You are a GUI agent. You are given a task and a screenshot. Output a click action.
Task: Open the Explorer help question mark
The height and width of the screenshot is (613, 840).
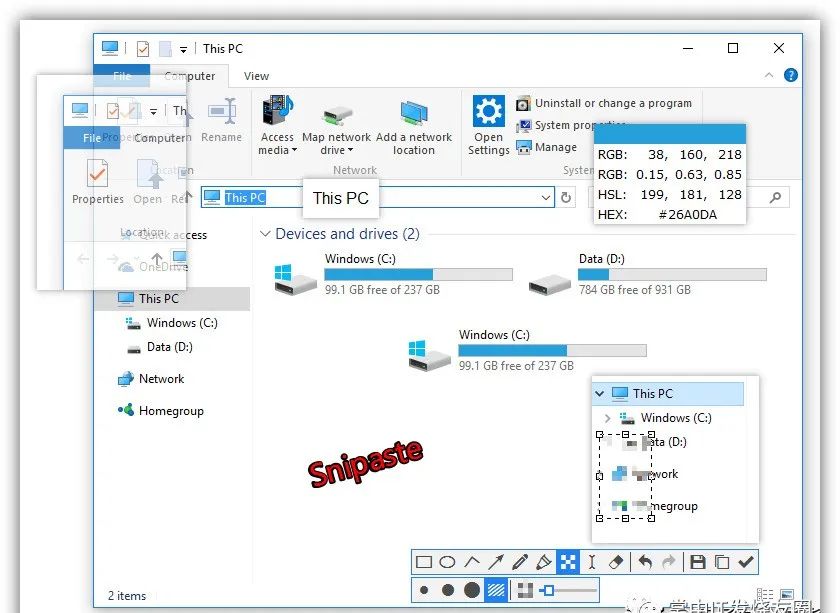791,75
